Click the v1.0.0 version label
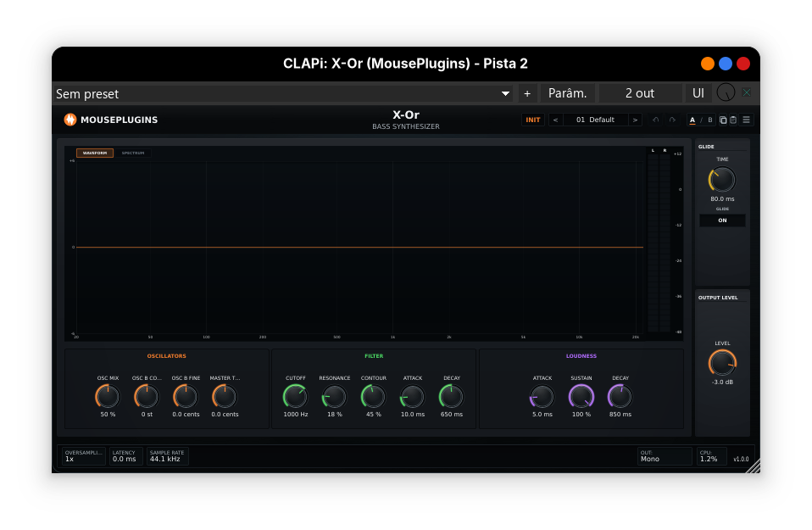The width and height of the screenshot is (812, 530). pyautogui.click(x=741, y=459)
